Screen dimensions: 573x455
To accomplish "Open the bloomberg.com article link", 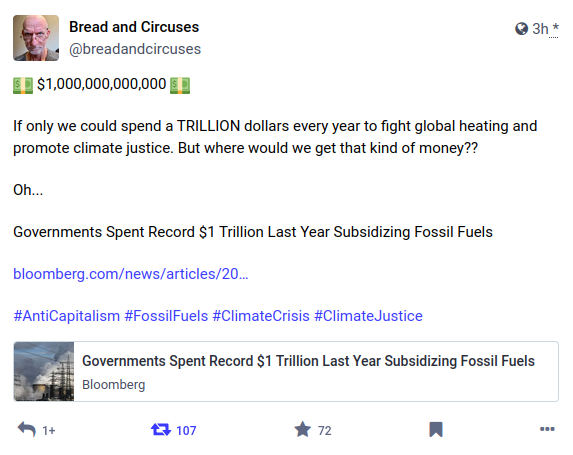I will tap(131, 274).
